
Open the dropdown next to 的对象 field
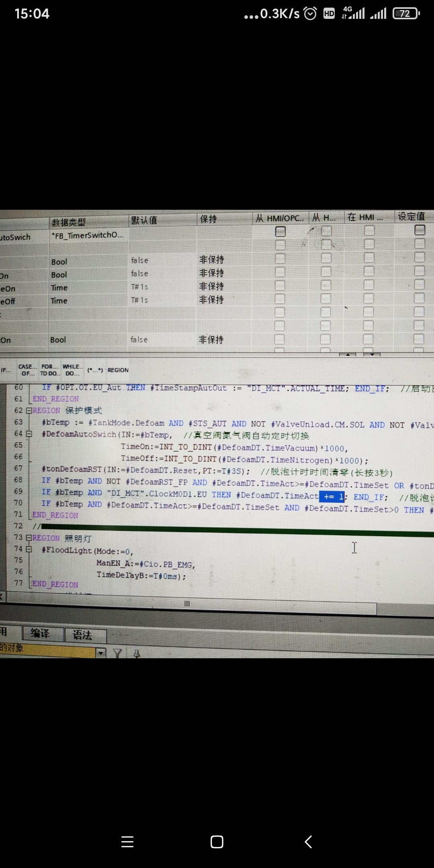(x=101, y=653)
